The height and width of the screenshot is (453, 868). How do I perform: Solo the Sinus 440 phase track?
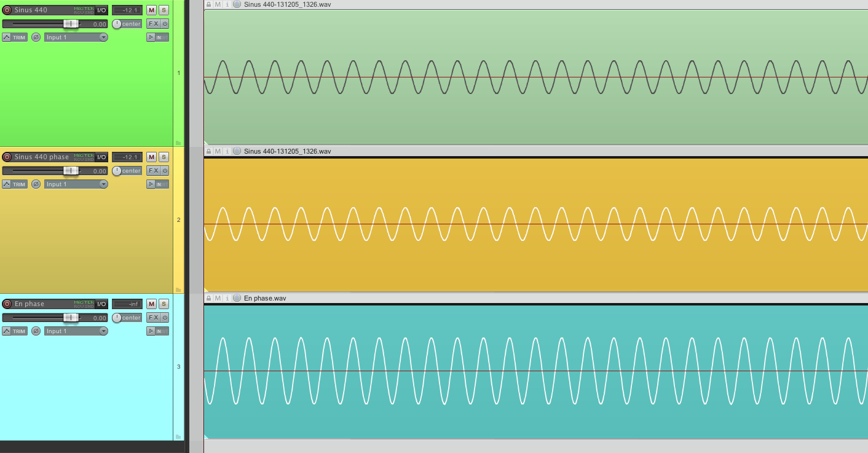(x=164, y=157)
